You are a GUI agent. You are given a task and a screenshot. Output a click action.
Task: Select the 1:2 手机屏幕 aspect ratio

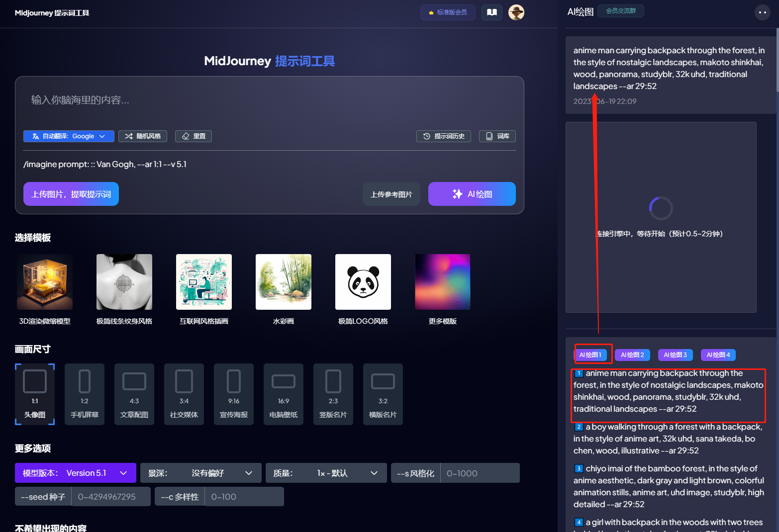(x=85, y=394)
